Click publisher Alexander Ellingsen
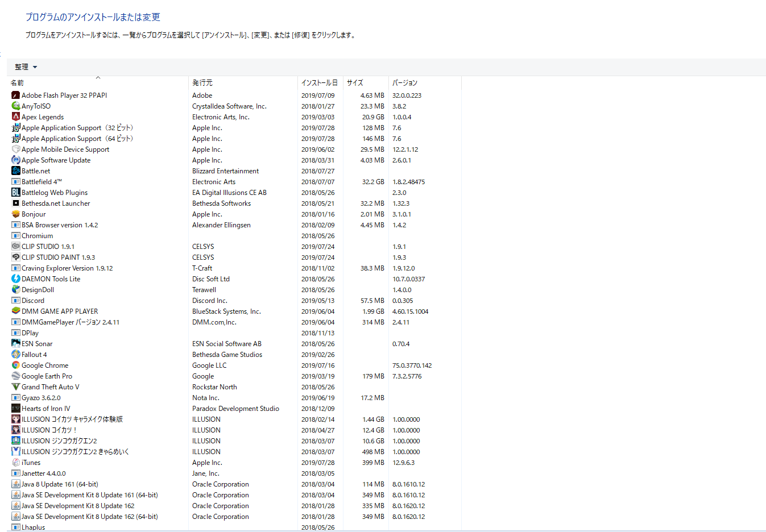The height and width of the screenshot is (532, 766). [221, 225]
